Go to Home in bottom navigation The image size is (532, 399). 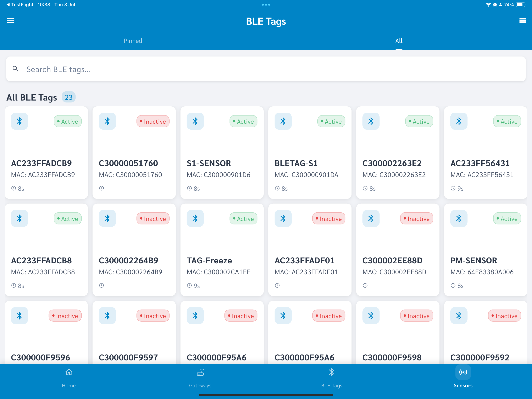69,379
